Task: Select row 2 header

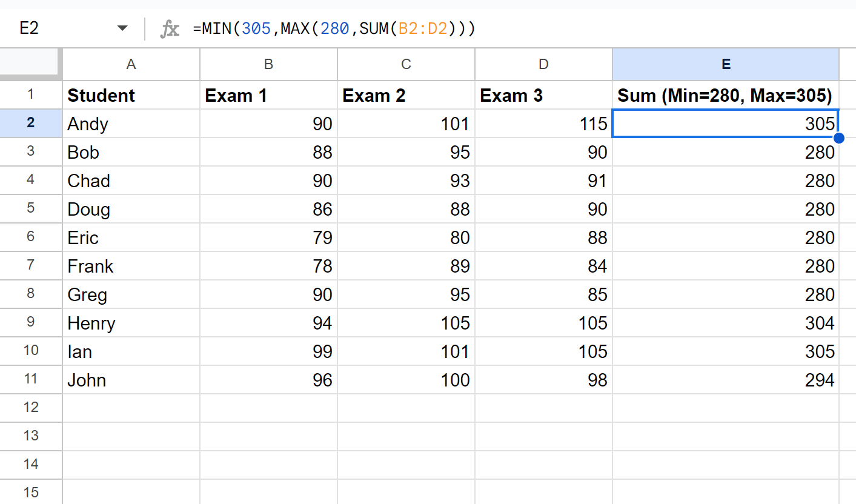Action: coord(31,124)
